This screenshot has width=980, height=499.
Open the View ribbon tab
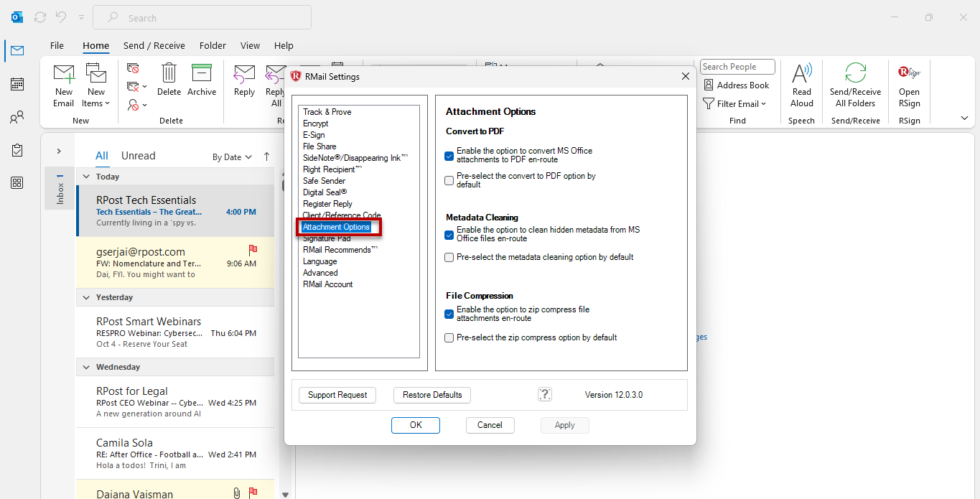point(250,45)
